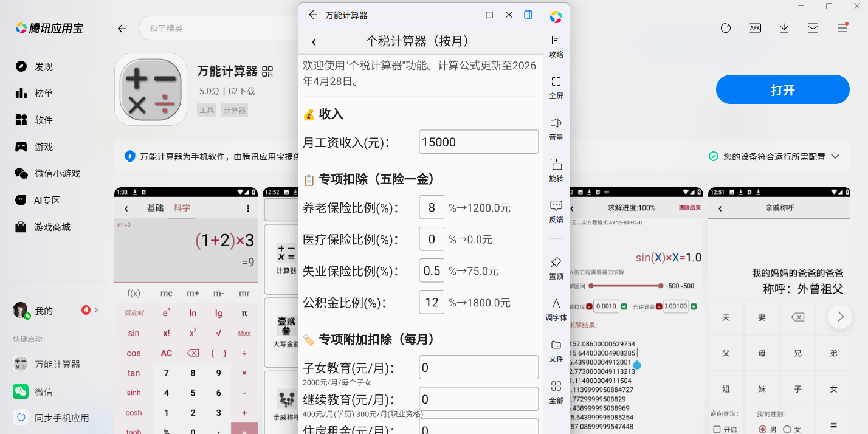Click the 工具 category tag
The image size is (868, 434).
(207, 111)
